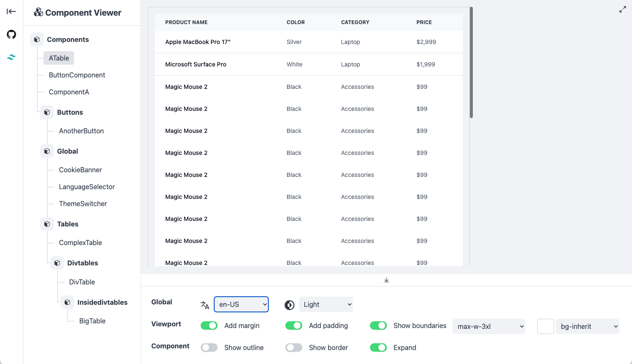Open the AnotherButton component

(x=81, y=131)
